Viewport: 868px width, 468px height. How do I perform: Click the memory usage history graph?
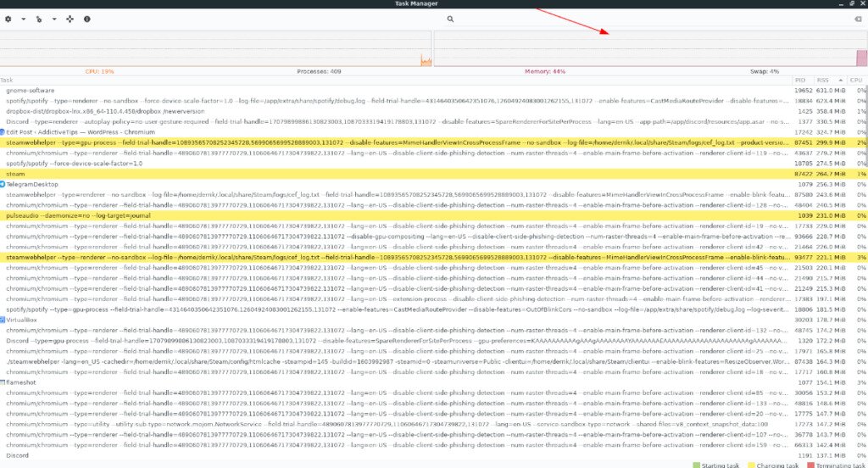point(650,48)
